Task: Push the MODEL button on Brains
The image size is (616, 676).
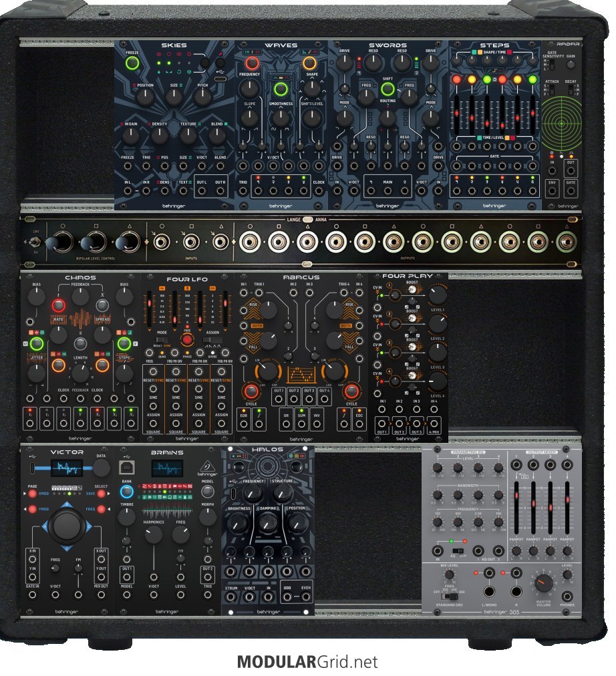Action: click(207, 492)
